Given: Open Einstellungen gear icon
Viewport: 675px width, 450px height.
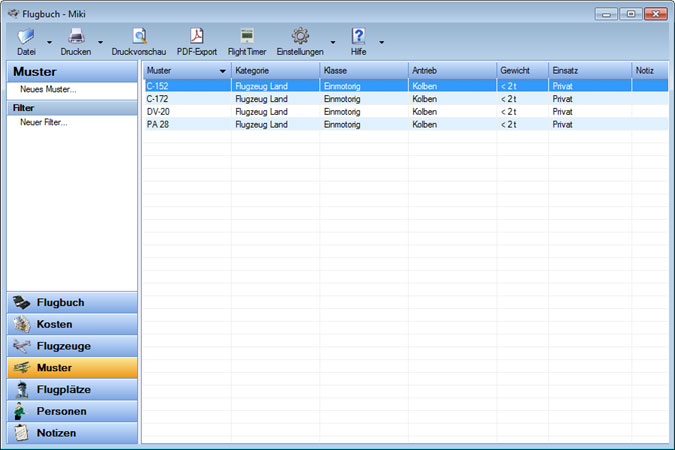Looking at the screenshot, I should coord(300,36).
